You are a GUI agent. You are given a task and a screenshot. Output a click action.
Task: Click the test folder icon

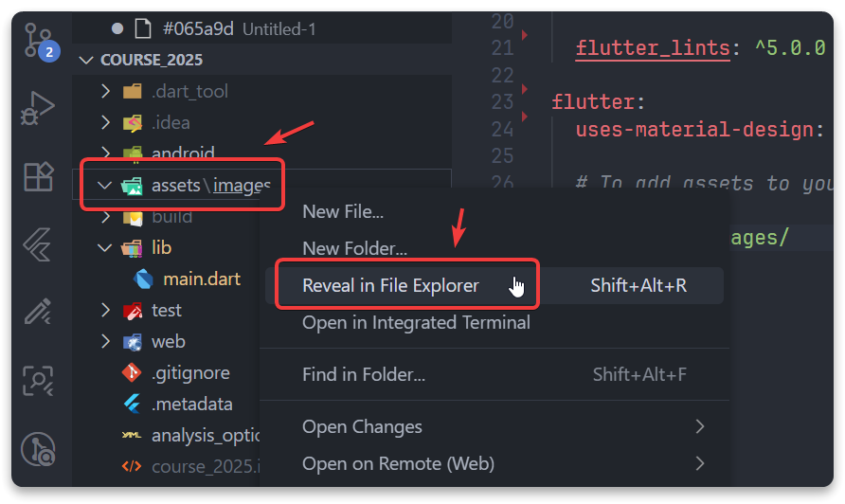(133, 311)
